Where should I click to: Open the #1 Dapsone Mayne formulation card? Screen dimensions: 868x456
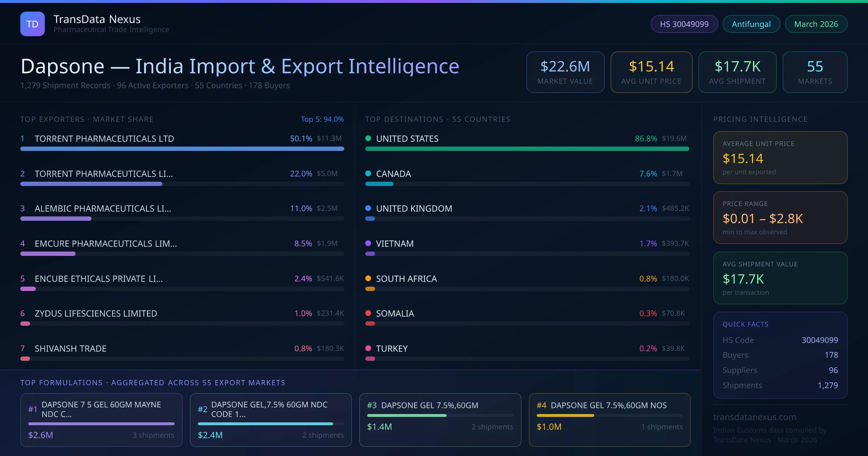101,420
